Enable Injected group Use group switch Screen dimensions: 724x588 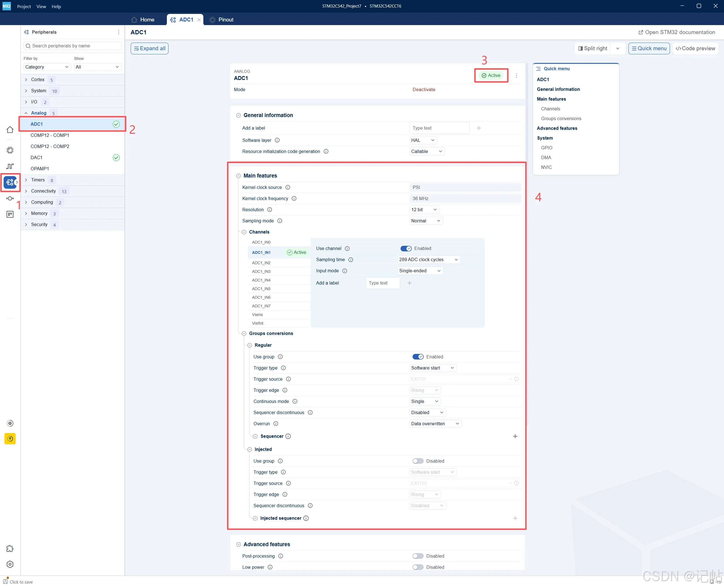418,461
